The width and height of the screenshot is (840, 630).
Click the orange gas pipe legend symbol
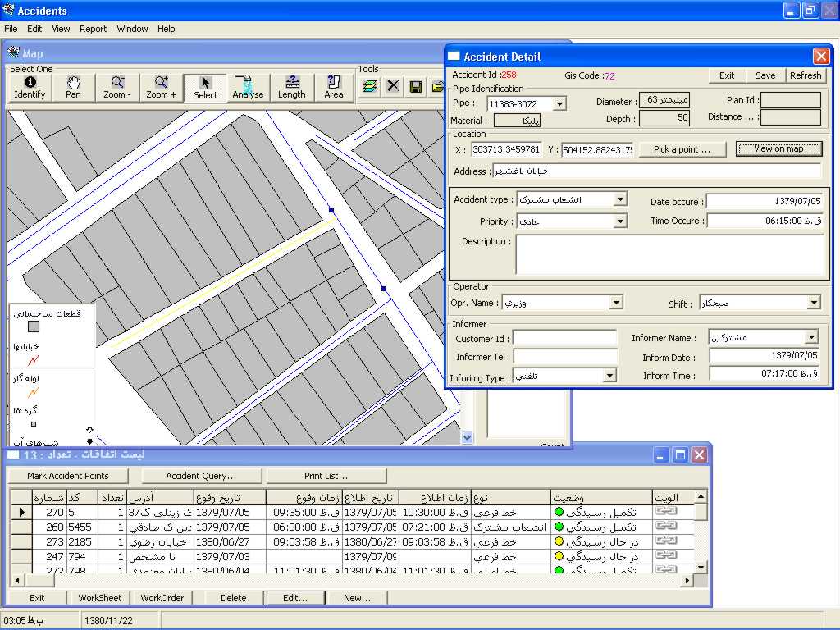(x=33, y=393)
